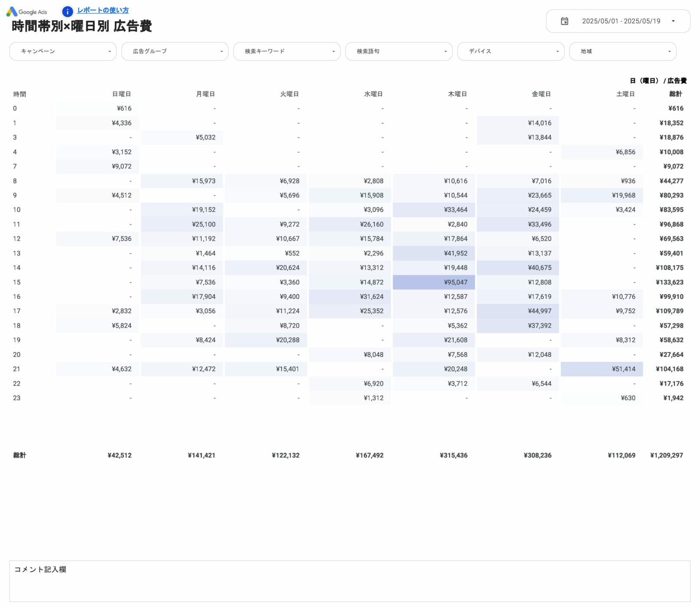Image resolution: width=700 pixels, height=607 pixels.
Task: Click the 木曜日 column header
Action: point(457,94)
